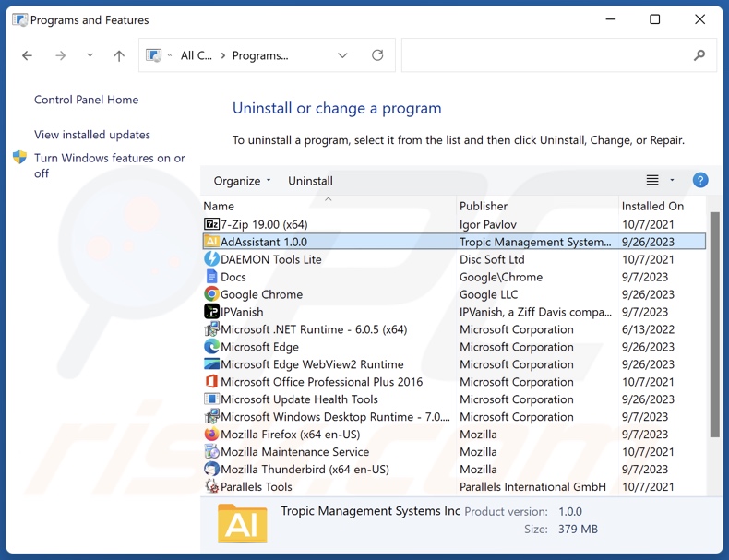
Task: Go forward with the right arrow
Action: (60, 55)
